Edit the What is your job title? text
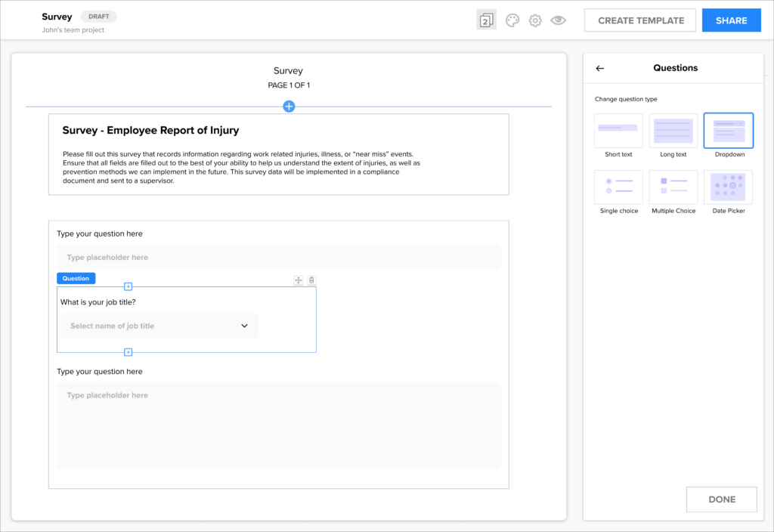The image size is (774, 532). coord(98,302)
